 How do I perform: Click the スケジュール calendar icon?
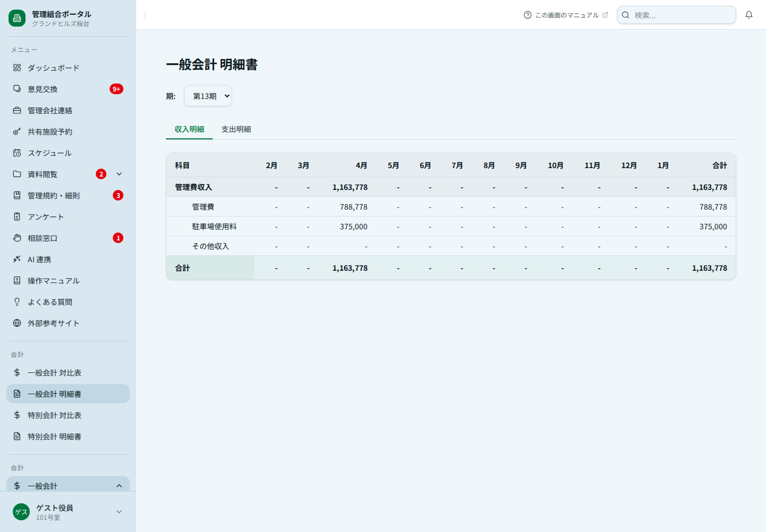17,153
